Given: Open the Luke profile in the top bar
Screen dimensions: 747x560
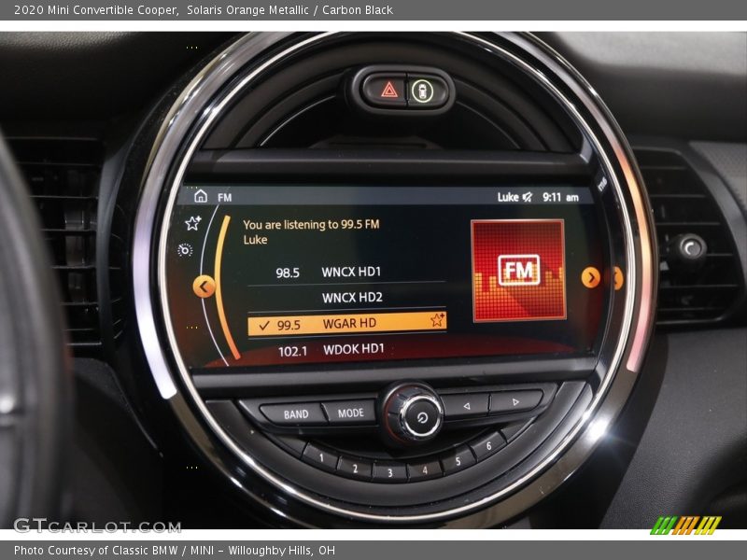Looking at the screenshot, I should click(x=507, y=195).
